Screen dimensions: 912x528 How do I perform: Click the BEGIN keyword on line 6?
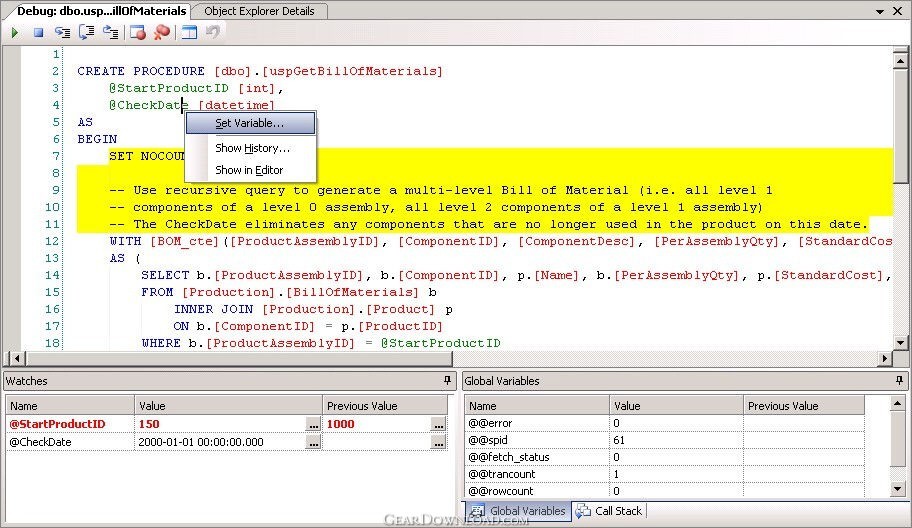pos(97,139)
